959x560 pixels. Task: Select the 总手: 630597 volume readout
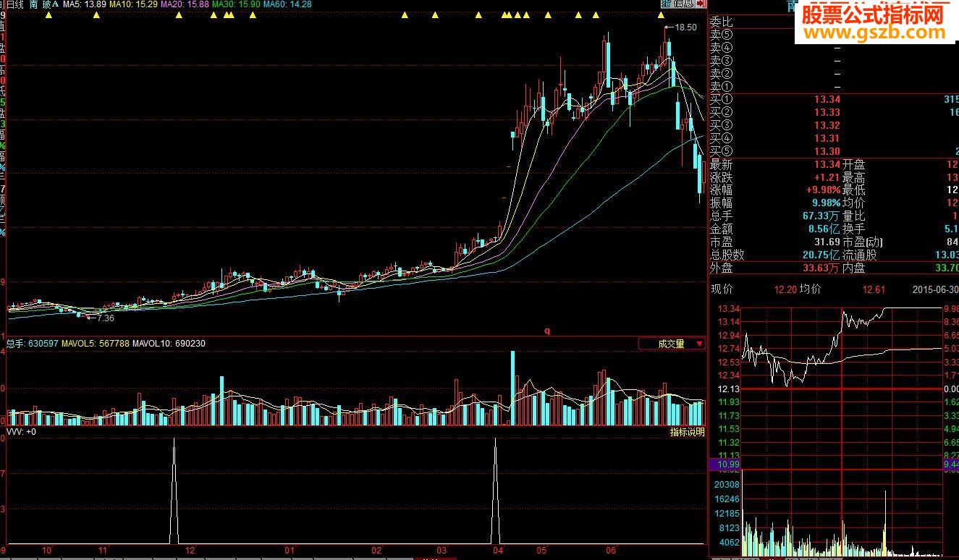pyautogui.click(x=33, y=344)
